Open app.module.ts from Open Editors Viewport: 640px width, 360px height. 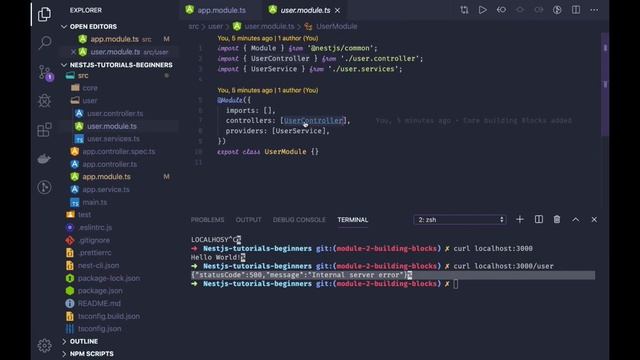tap(114, 39)
